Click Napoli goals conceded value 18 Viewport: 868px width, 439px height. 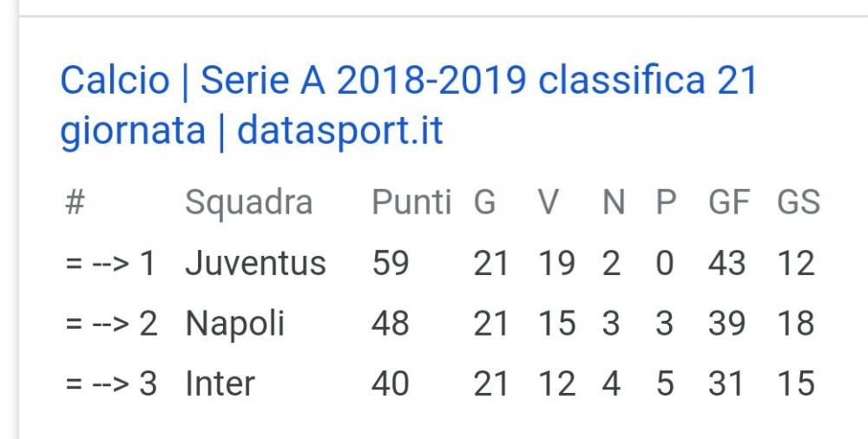click(796, 324)
